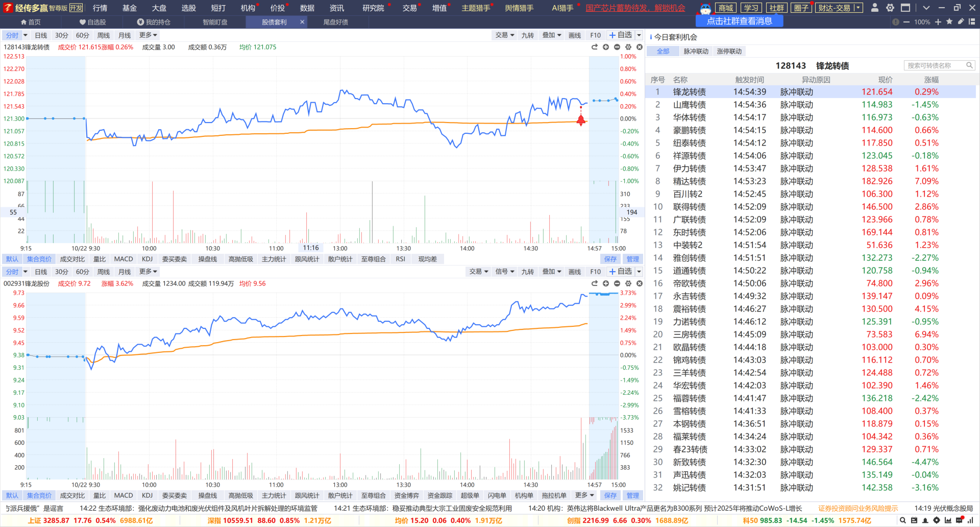Click 商城 button
980x527 pixels.
coord(726,8)
